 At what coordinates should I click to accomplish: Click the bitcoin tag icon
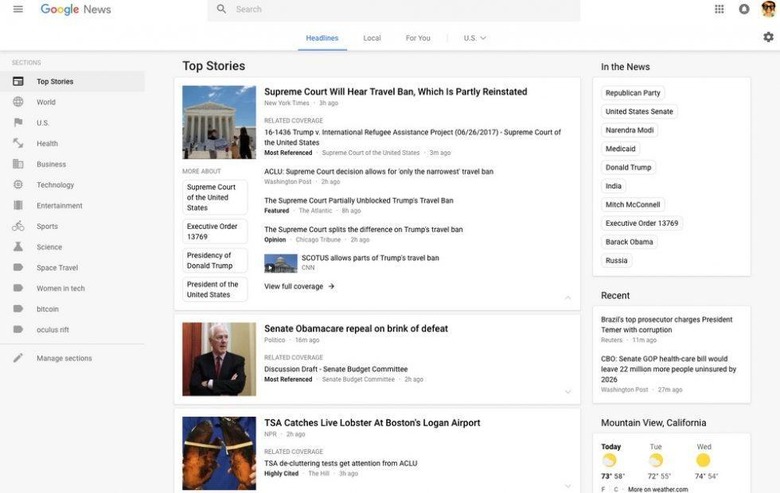click(x=18, y=308)
